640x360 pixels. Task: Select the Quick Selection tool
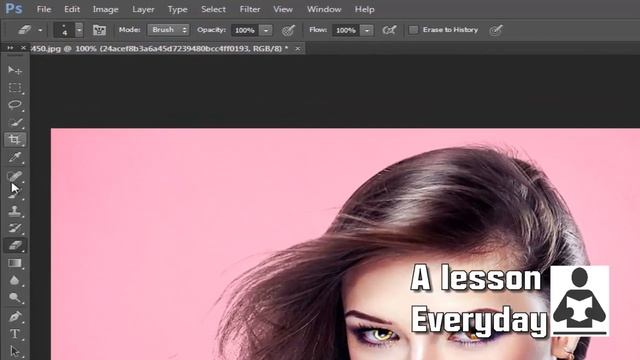click(x=15, y=122)
